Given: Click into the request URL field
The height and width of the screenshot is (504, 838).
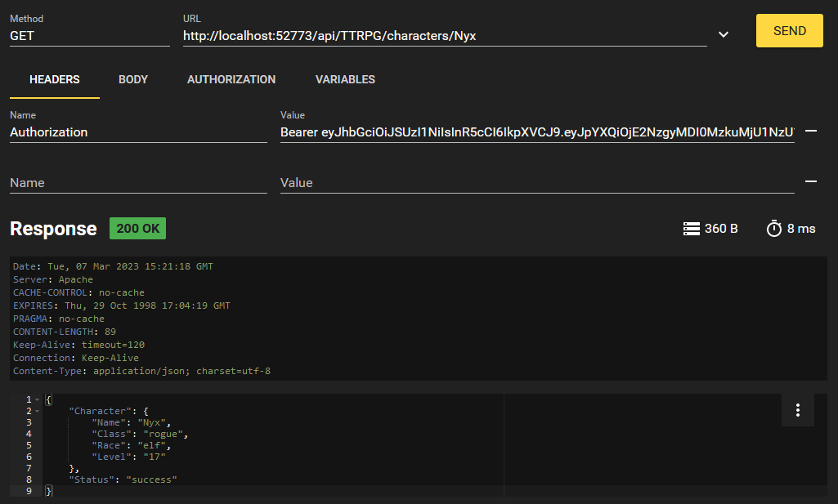Looking at the screenshot, I should pyautogui.click(x=444, y=36).
